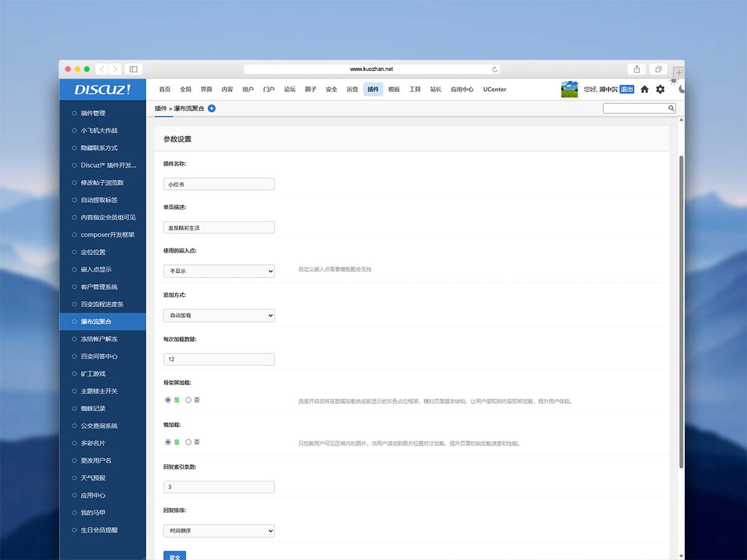The width and height of the screenshot is (747, 560).
Task: Click the 每次加载数量 input field
Action: point(218,360)
